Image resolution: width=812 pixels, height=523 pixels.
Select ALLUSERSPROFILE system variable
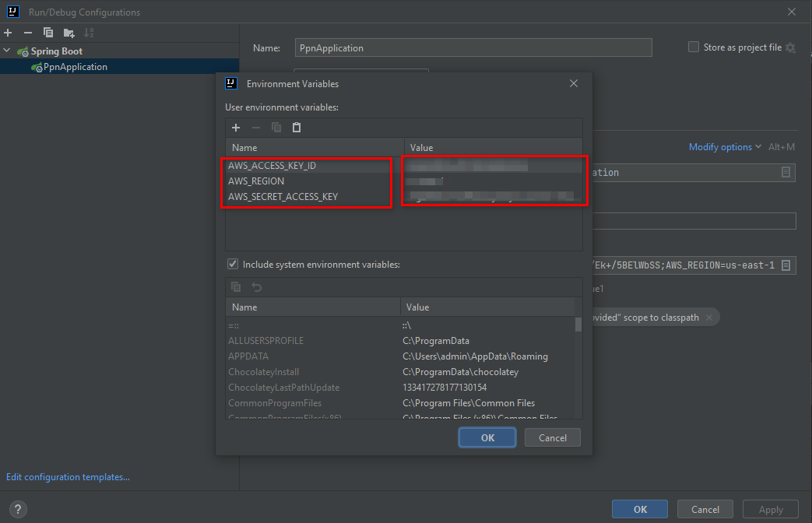(x=266, y=341)
